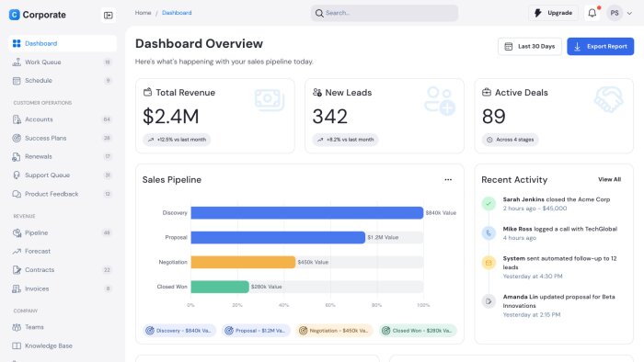
Task: Click the orange Negotiation bar
Action: tap(243, 262)
